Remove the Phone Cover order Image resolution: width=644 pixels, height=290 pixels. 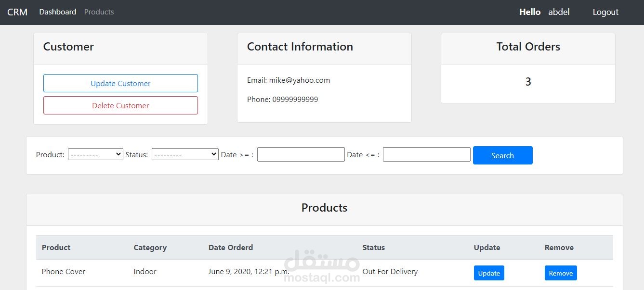pyautogui.click(x=561, y=273)
